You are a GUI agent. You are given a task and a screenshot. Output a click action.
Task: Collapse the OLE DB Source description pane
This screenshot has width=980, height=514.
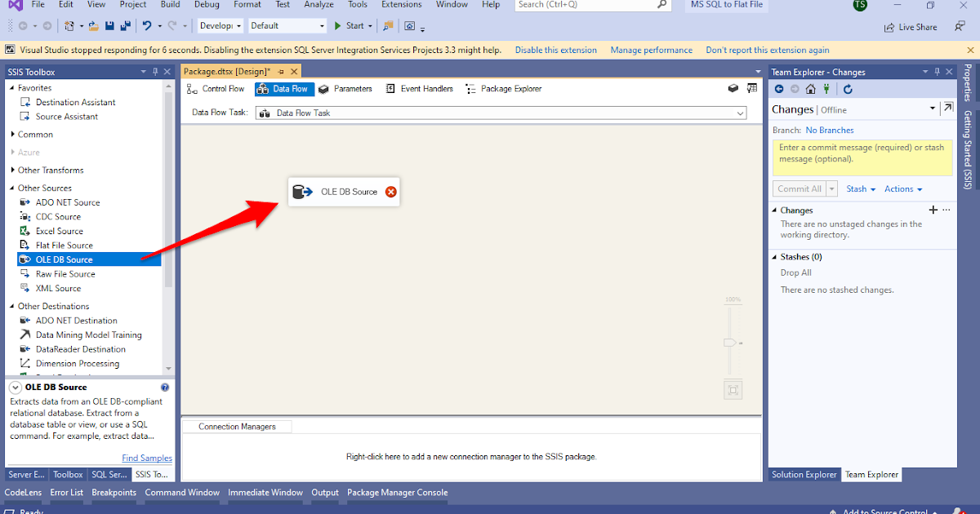16,388
